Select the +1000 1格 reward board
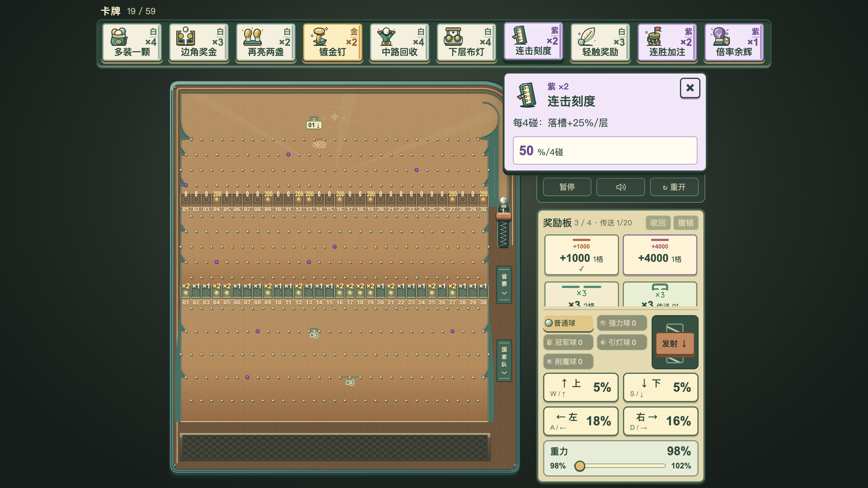This screenshot has height=488, width=868. [x=581, y=255]
